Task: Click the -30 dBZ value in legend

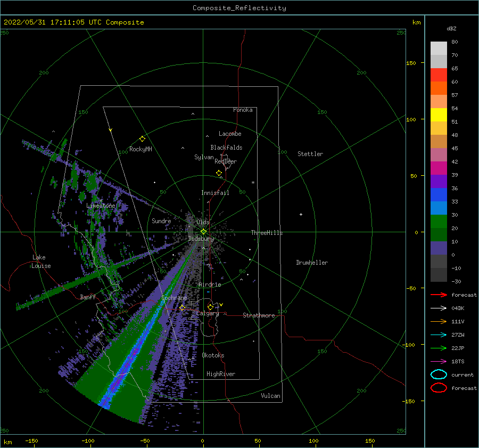Action: (456, 282)
